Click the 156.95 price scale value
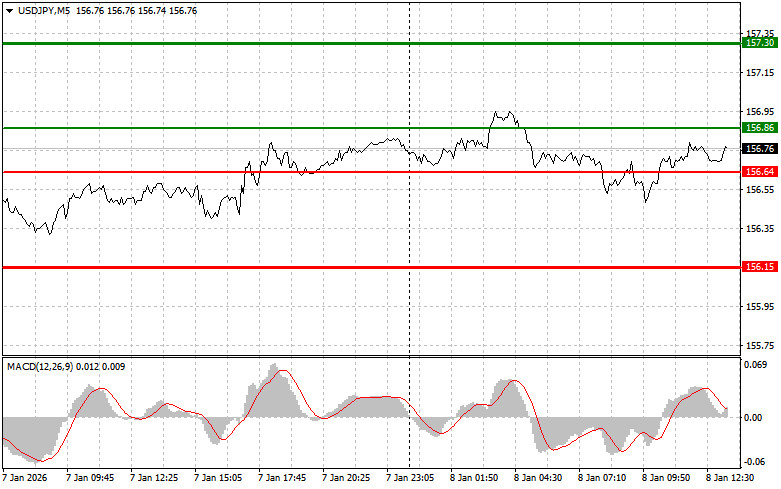Viewport: 781px width, 489px height. pos(760,112)
